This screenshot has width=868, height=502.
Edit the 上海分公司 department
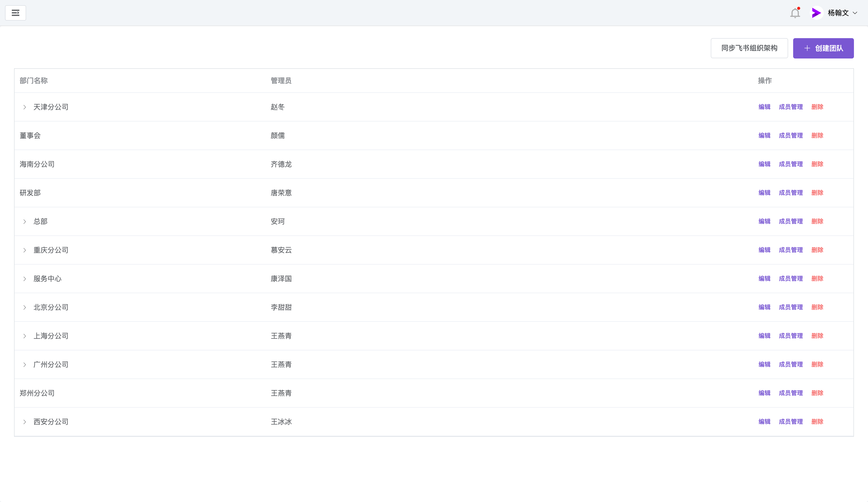pos(764,335)
